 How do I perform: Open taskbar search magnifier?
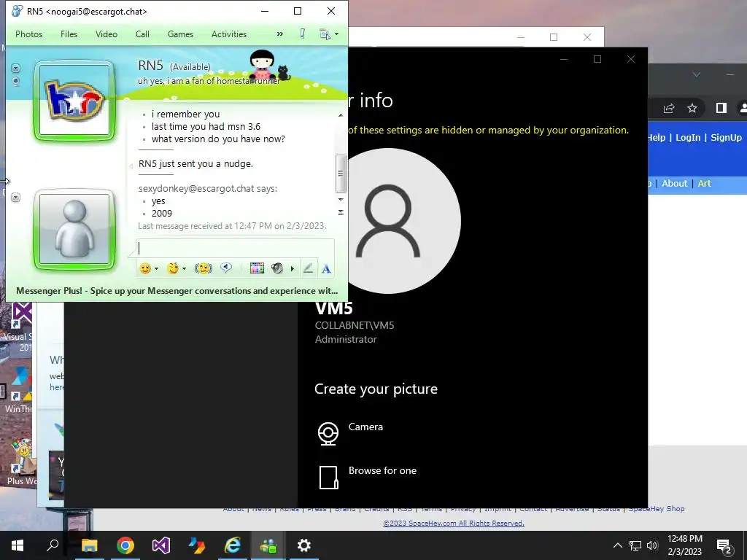coord(53,545)
